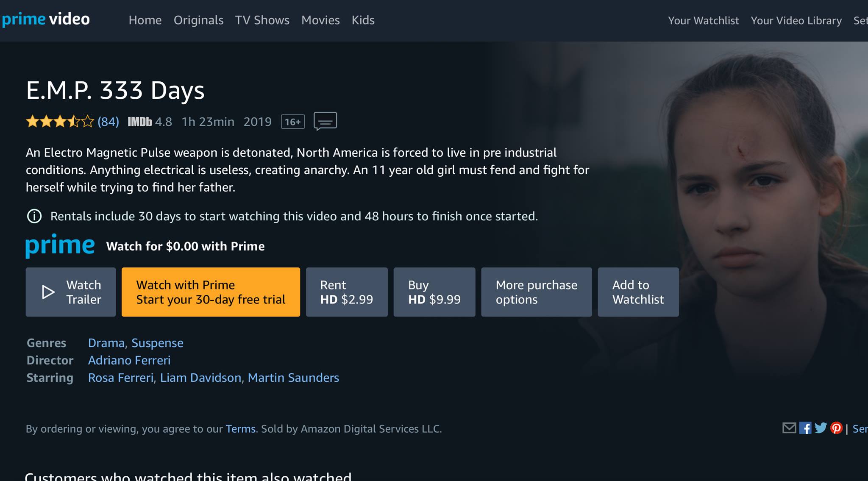This screenshot has width=868, height=481.
Task: Play the Watch Trailer button
Action: coord(71,292)
